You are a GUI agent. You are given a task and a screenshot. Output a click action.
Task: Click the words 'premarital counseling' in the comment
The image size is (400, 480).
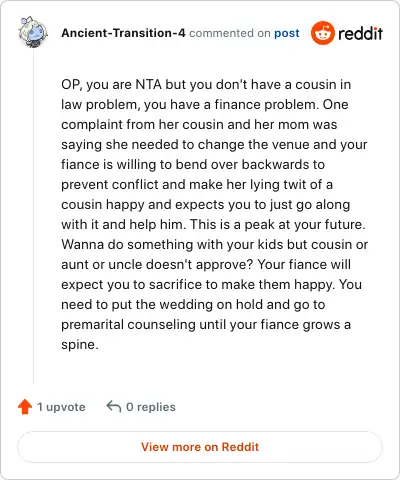(x=128, y=325)
